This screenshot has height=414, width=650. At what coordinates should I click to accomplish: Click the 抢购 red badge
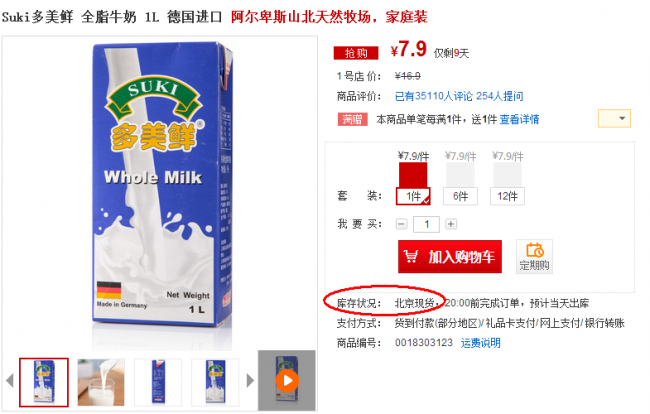click(x=356, y=53)
